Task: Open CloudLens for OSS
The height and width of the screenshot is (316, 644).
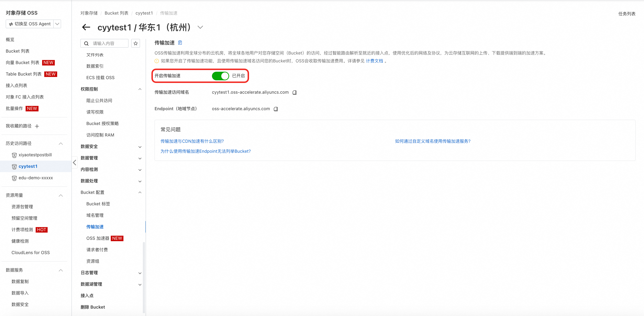Action: [30, 253]
